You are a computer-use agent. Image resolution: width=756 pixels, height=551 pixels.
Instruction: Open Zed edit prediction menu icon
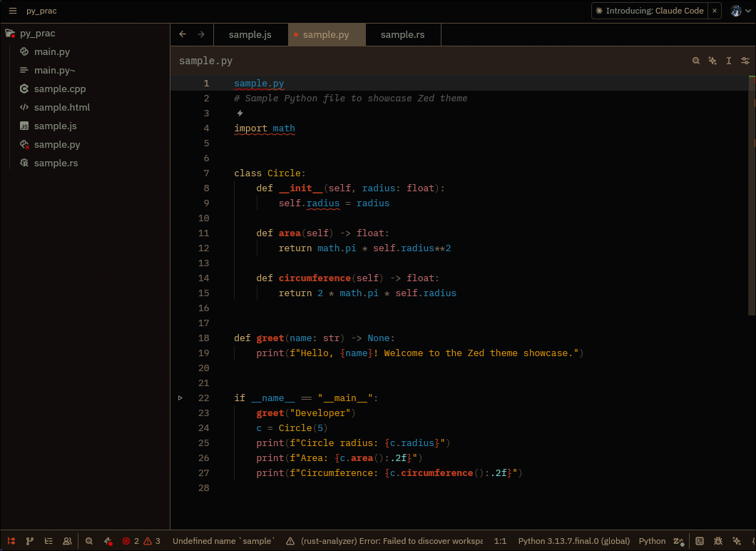point(679,541)
